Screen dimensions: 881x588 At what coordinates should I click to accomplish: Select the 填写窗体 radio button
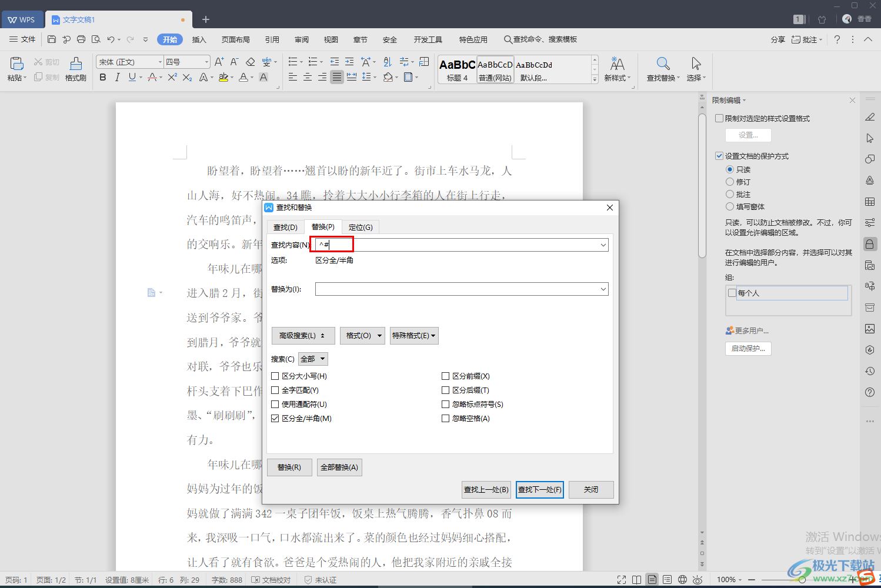coord(730,206)
